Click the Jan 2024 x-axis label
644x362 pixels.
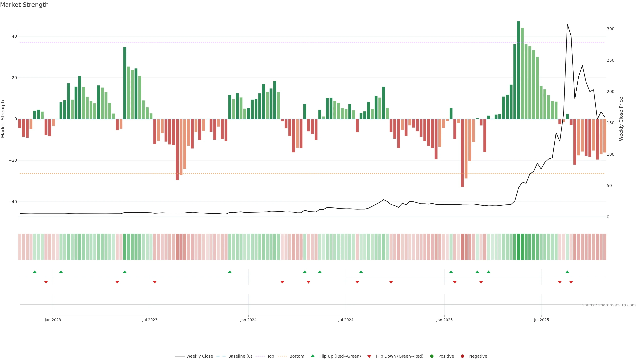click(x=248, y=320)
